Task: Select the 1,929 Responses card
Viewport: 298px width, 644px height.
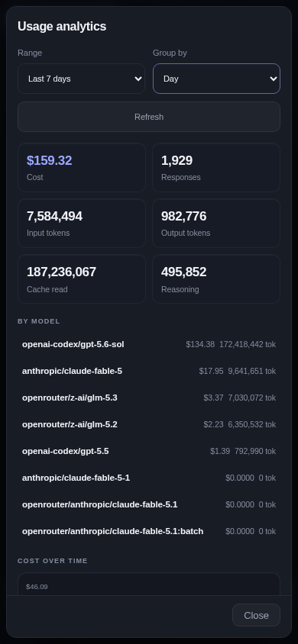Action: 216,168
